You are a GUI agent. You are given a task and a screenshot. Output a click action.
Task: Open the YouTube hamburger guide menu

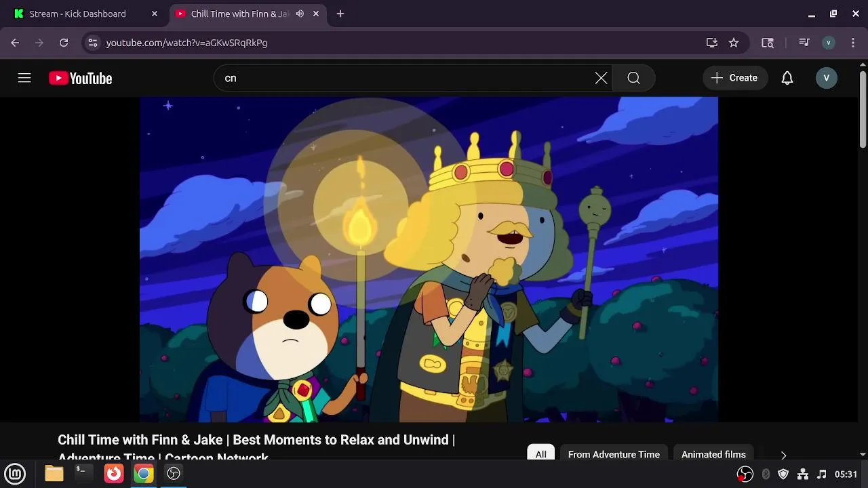coord(24,78)
